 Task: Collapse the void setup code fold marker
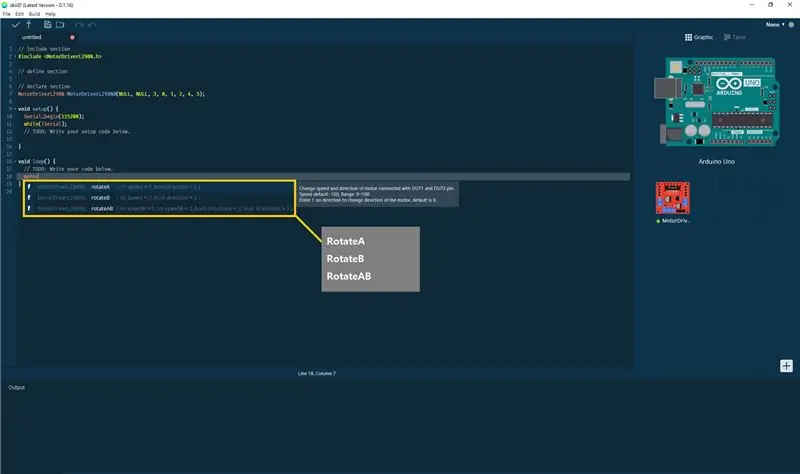pyautogui.click(x=15, y=109)
